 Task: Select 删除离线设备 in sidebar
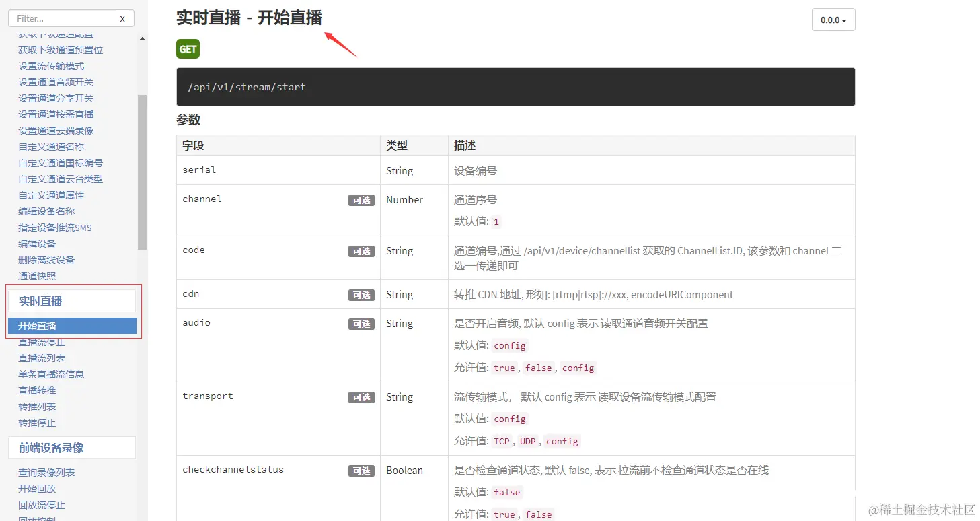46,260
